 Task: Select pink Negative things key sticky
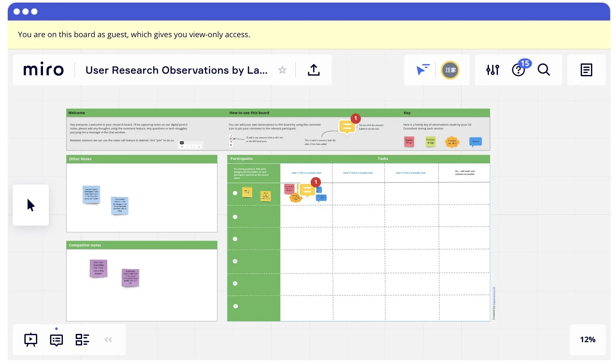point(409,141)
